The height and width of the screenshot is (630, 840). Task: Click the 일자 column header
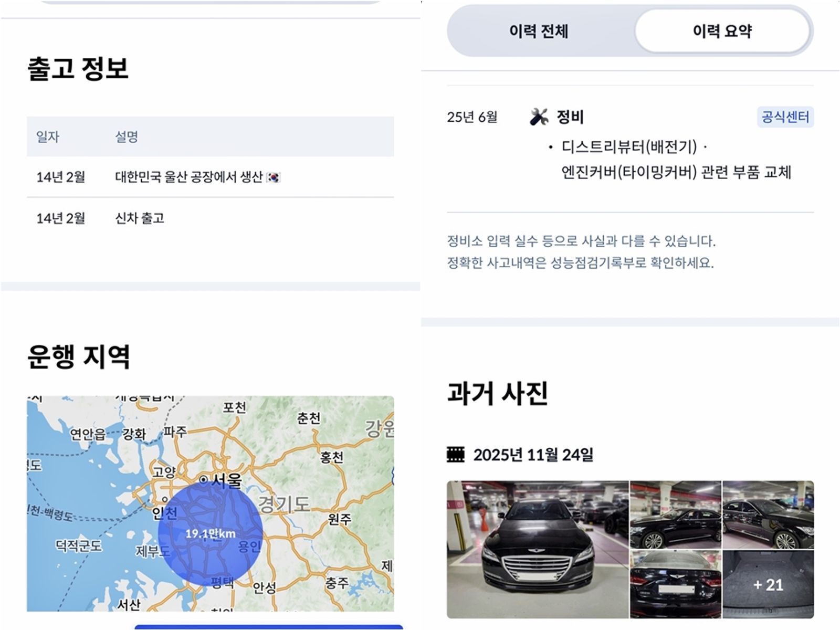pos(47,137)
